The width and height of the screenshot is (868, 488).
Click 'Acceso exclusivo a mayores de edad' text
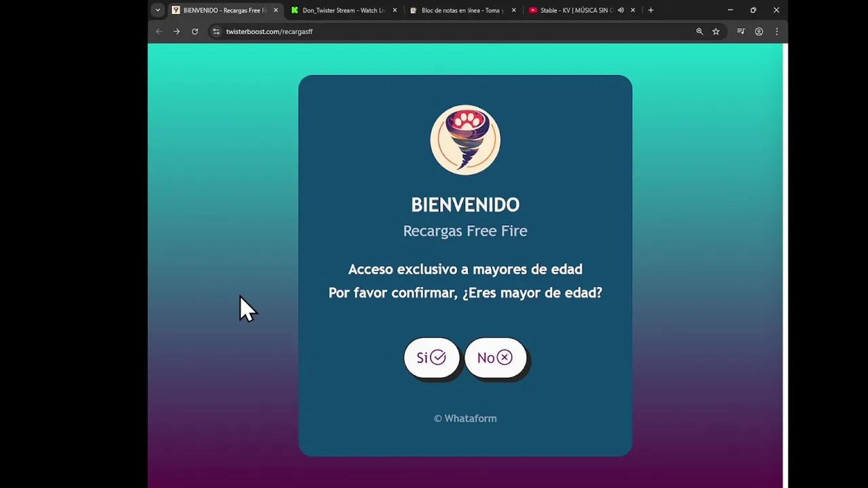pos(465,269)
